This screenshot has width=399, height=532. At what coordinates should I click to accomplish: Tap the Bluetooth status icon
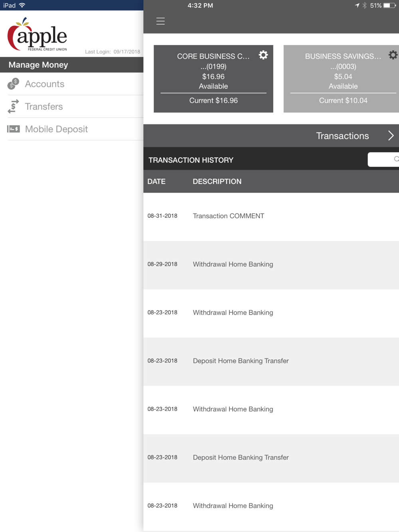(x=364, y=6)
